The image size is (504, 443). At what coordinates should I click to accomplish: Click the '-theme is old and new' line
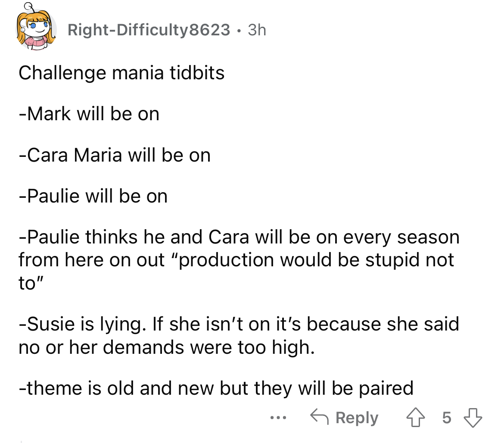coord(216,388)
